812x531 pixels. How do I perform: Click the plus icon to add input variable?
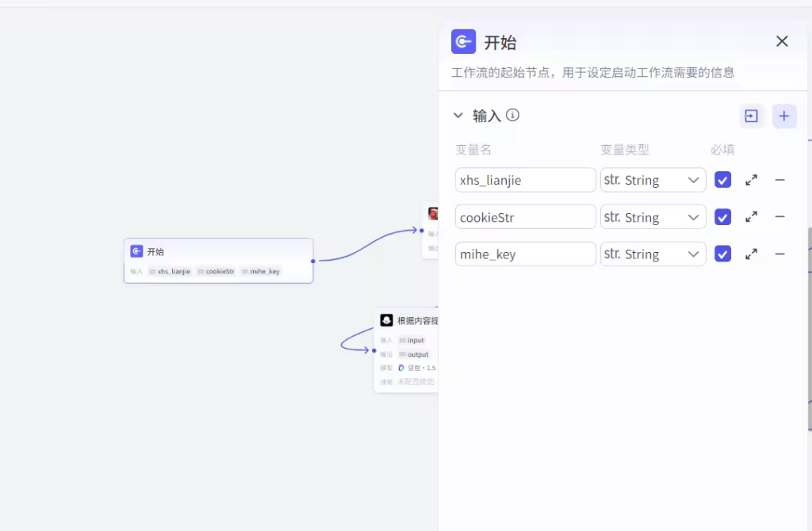pyautogui.click(x=784, y=117)
